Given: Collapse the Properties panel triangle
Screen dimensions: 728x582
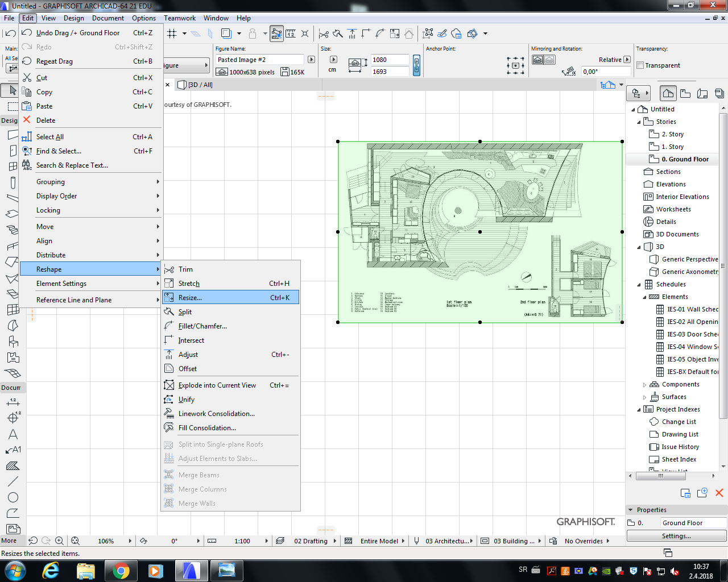Looking at the screenshot, I should click(x=630, y=510).
